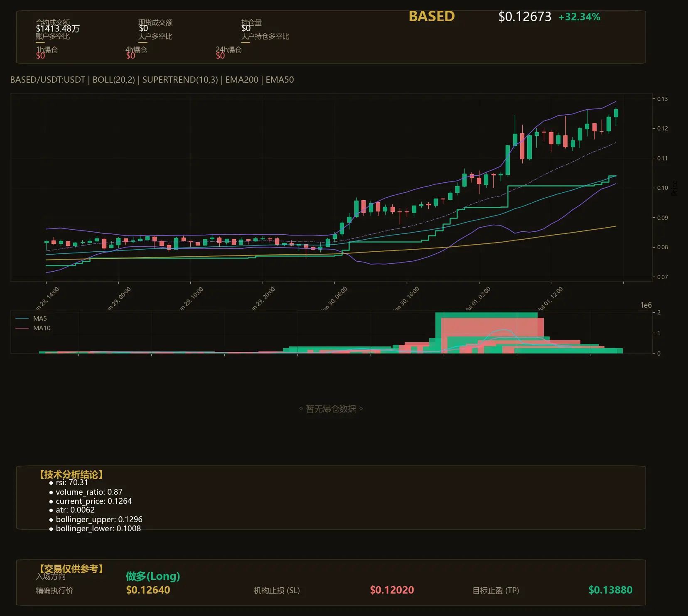Click the 0.13 price axis label
The height and width of the screenshot is (616, 688).
pyautogui.click(x=662, y=99)
